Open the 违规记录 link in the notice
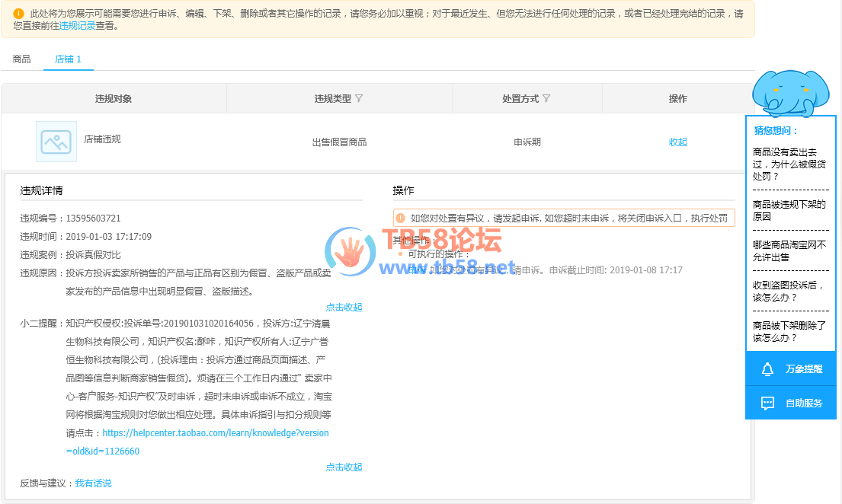This screenshot has height=504, width=842. click(x=77, y=25)
